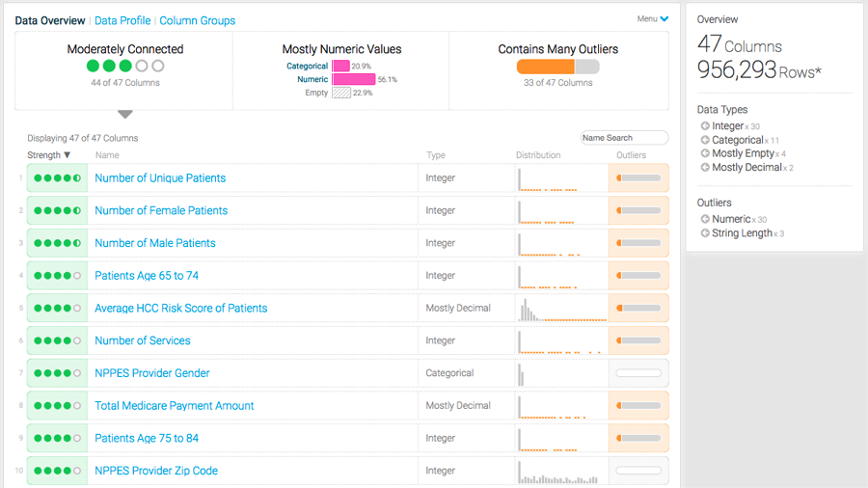868x488 pixels.
Task: Click the arrow icon next to String Length
Action: [705, 233]
